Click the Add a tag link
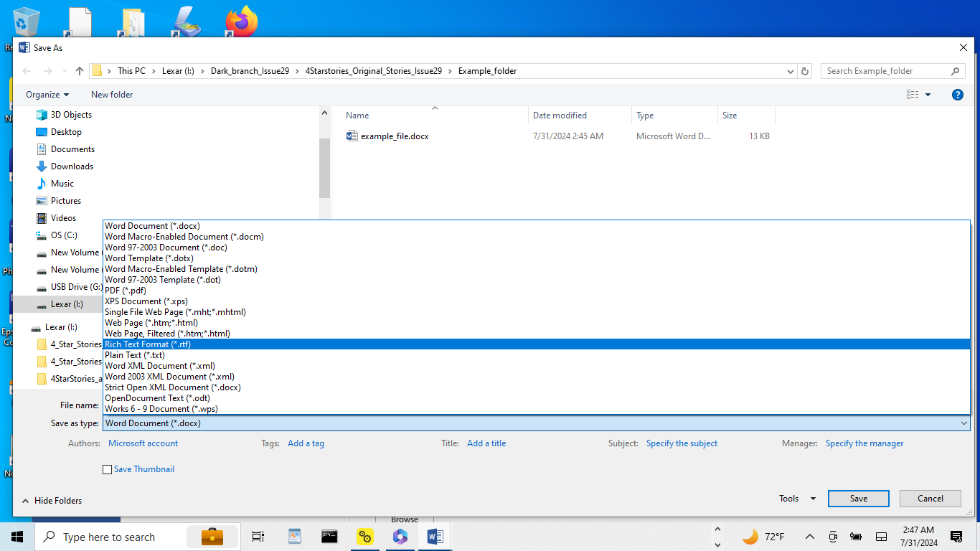This screenshot has width=980, height=551. click(306, 443)
